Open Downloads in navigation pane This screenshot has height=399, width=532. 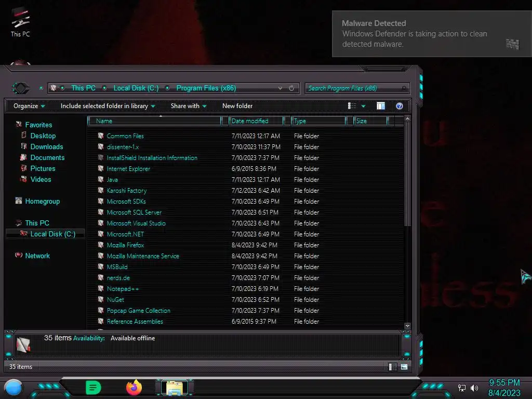[46, 147]
